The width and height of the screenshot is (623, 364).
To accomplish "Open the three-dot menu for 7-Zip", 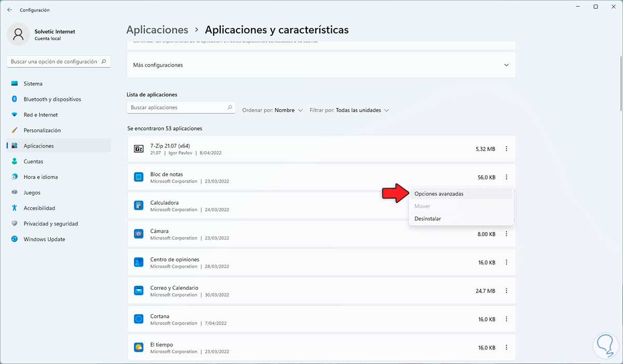I will 506,149.
